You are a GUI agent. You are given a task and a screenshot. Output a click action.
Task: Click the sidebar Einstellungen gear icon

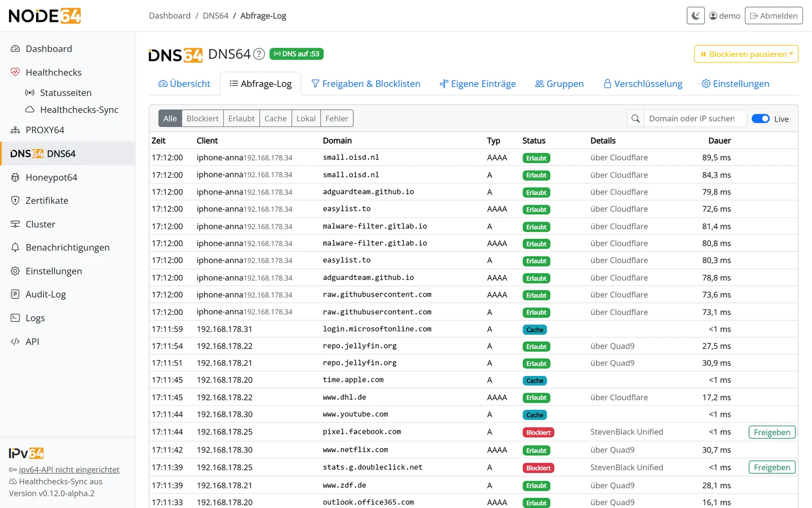click(x=15, y=271)
